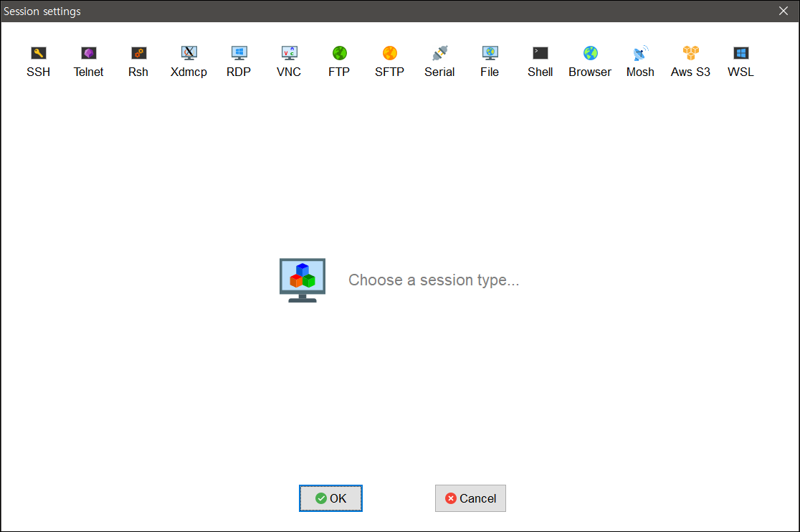Choose the SFTP session type

(x=389, y=61)
